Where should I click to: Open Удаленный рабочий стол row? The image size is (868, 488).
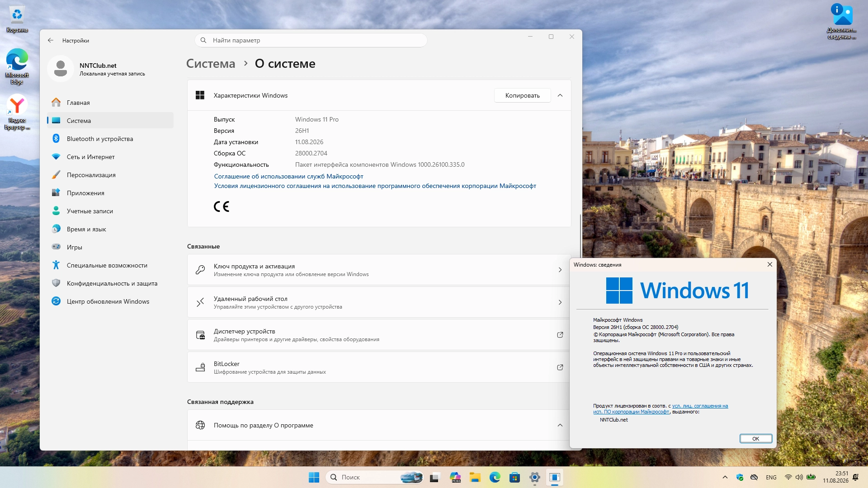point(379,302)
